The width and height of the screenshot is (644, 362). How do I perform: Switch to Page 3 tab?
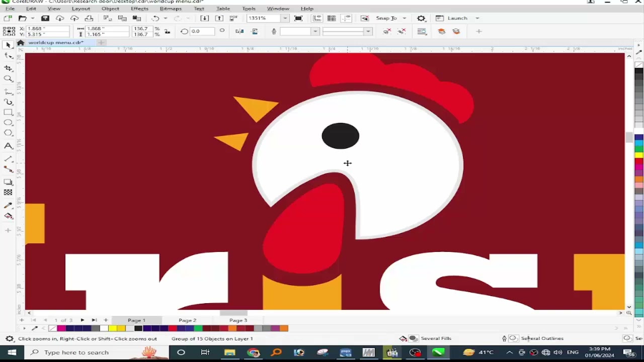click(238, 320)
